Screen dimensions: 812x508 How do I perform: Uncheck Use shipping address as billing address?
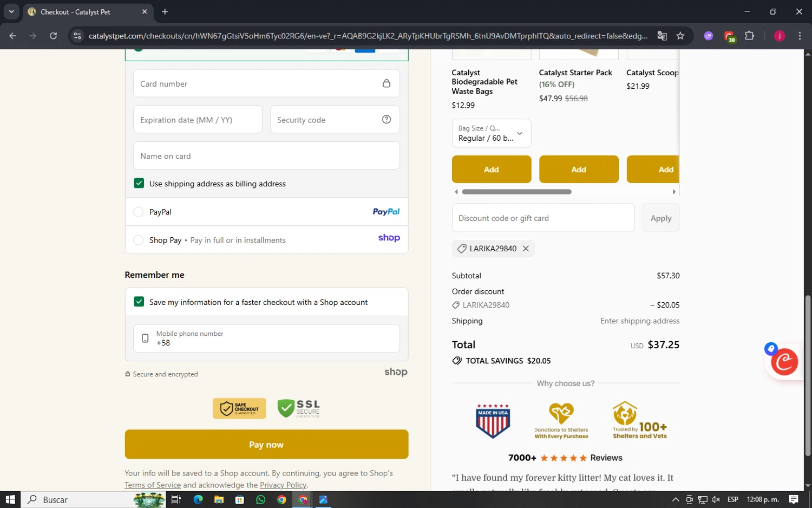tap(139, 184)
